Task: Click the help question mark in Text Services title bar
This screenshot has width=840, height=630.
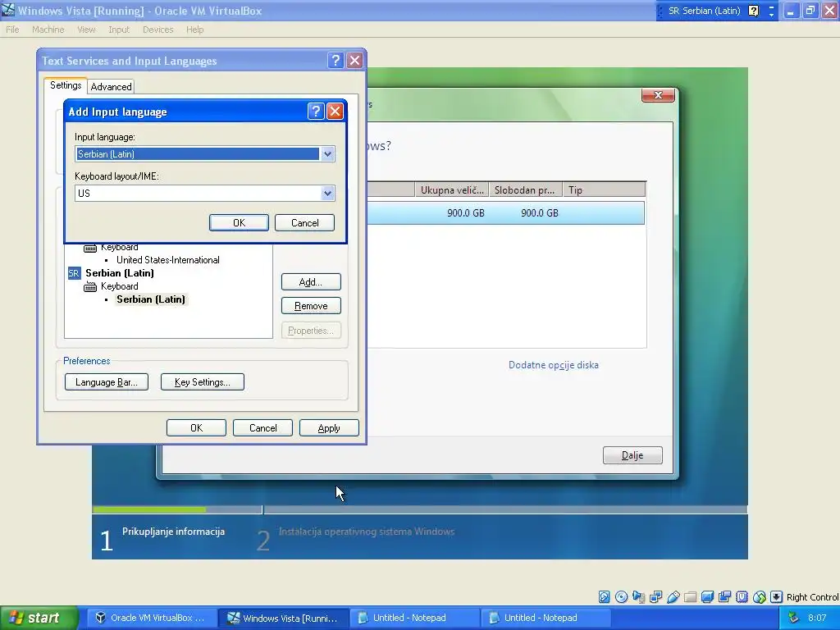Action: point(336,60)
